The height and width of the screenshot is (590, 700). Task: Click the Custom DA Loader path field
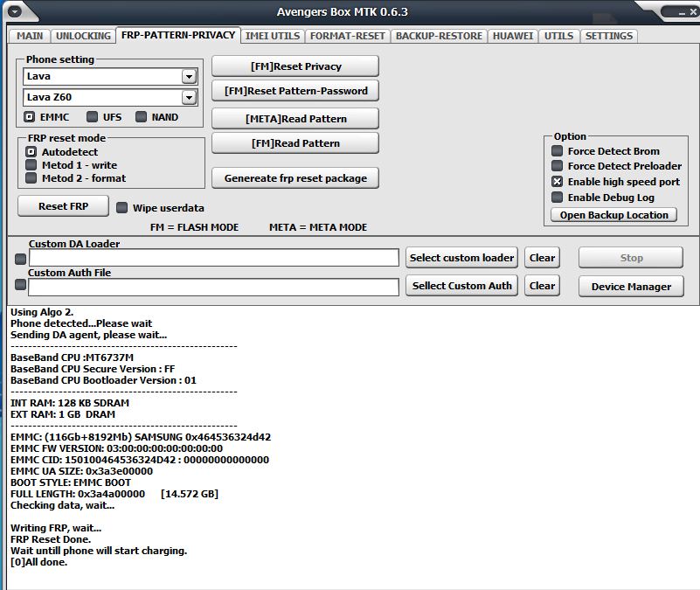pos(214,258)
